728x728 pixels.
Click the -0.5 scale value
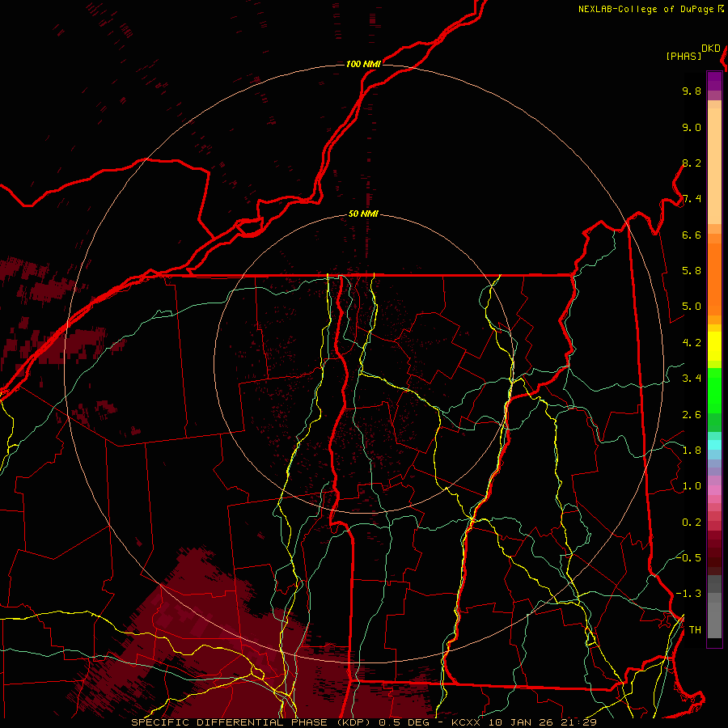click(688, 557)
